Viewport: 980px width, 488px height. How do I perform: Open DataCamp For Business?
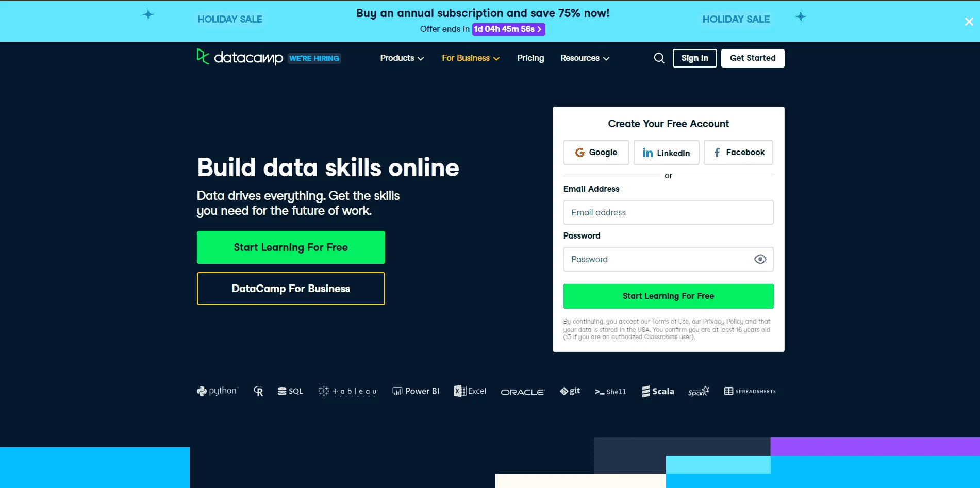(x=291, y=289)
